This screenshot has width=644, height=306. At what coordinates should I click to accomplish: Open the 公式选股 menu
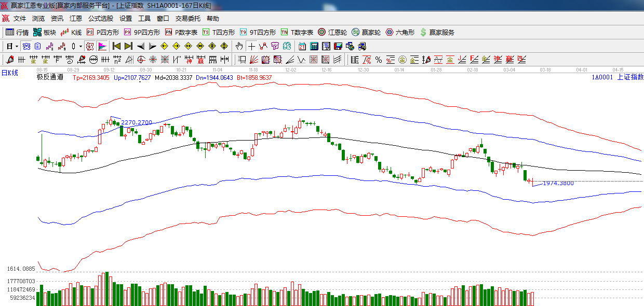[x=100, y=19]
